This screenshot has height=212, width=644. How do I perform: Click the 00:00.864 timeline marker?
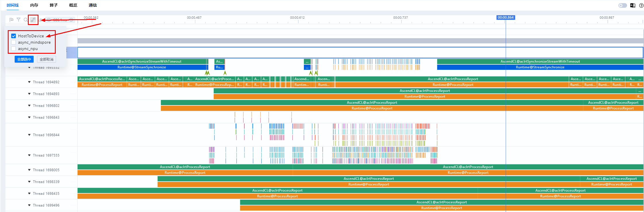click(x=506, y=18)
